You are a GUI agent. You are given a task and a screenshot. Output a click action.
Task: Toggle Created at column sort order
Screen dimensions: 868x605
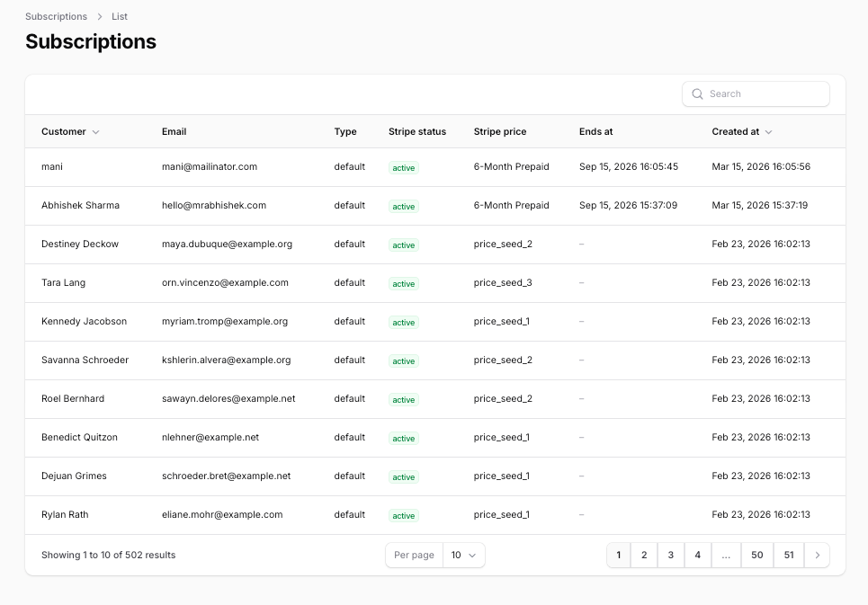click(771, 131)
